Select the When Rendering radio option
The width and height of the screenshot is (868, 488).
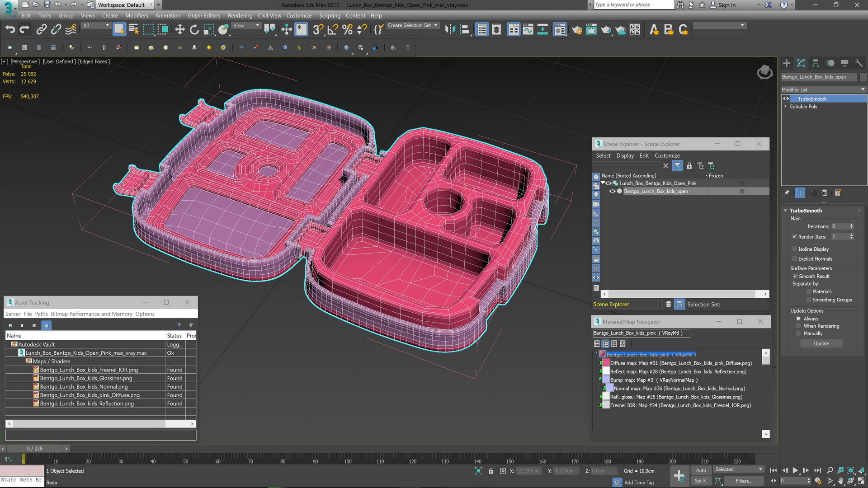798,326
